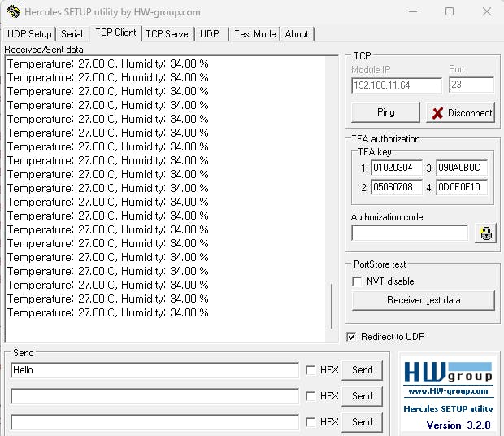
Task: Click the HW group logo
Action: pyautogui.click(x=448, y=373)
